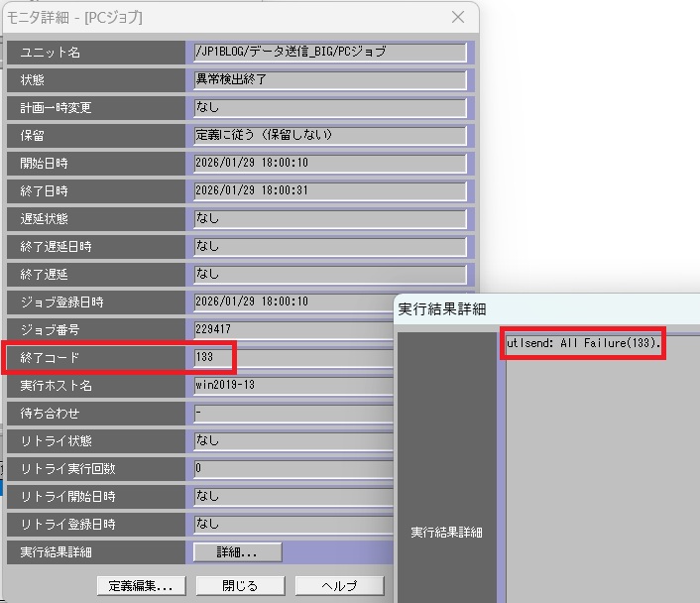Open ヘルプ for this dialog
The image size is (700, 603).
click(339, 585)
